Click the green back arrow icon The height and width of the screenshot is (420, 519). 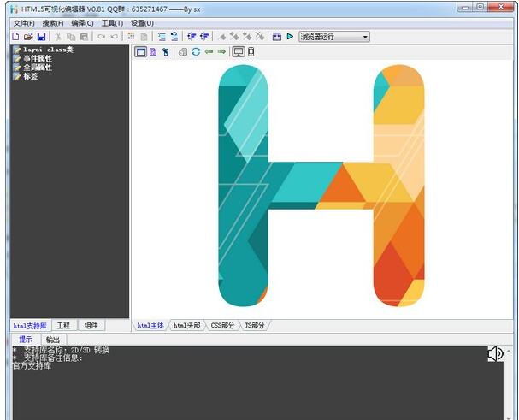click(x=209, y=52)
